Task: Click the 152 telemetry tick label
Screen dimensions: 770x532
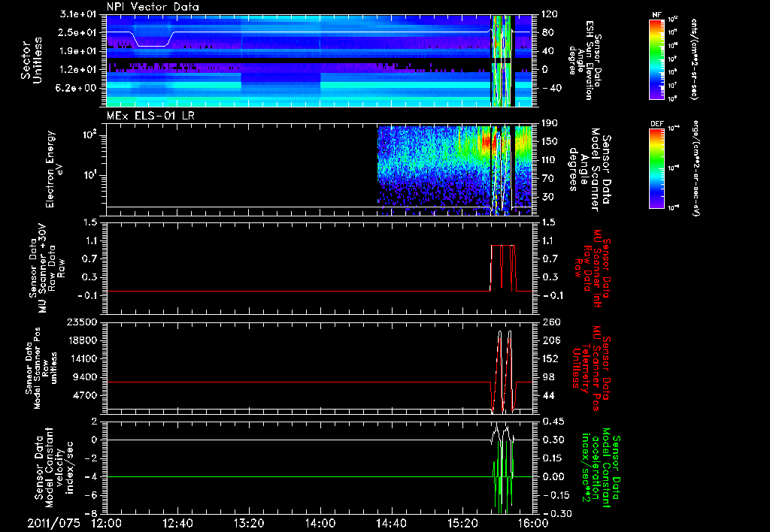Action: coord(550,358)
